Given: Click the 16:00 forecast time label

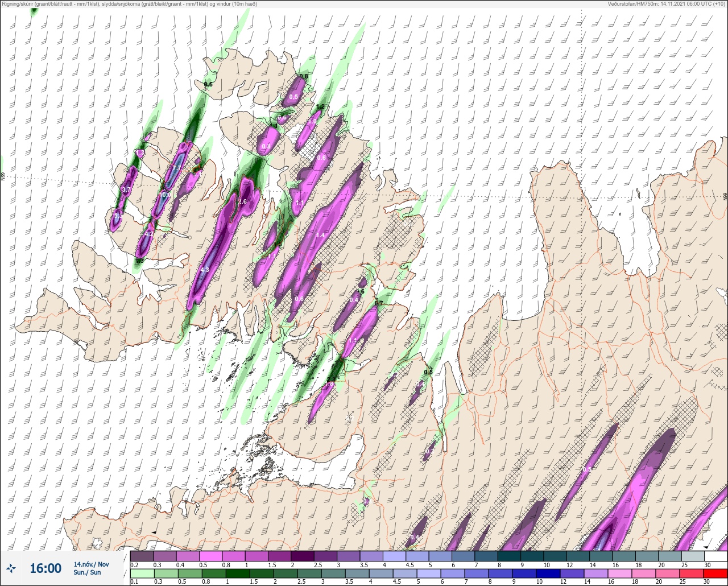Looking at the screenshot, I should pyautogui.click(x=45, y=568).
